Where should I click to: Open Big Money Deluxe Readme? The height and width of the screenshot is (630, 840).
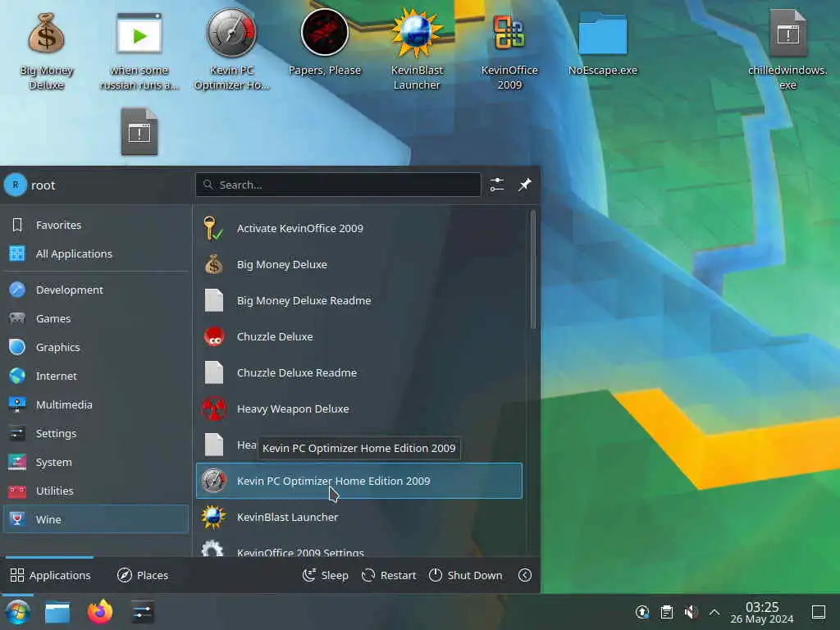(359, 300)
